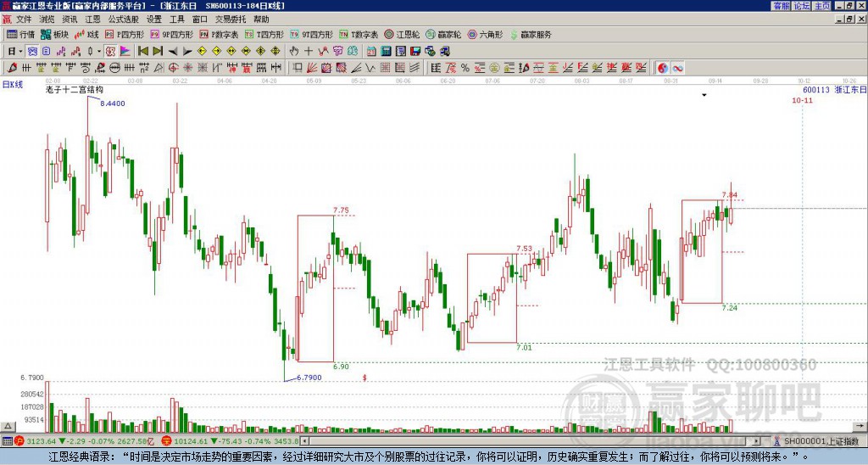Click the yin-yang symbol icon

[x=663, y=68]
